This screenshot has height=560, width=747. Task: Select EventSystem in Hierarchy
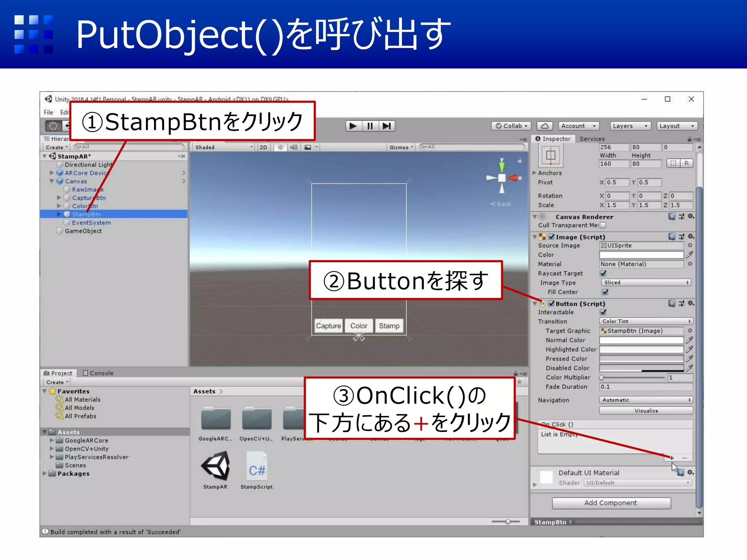(x=91, y=223)
